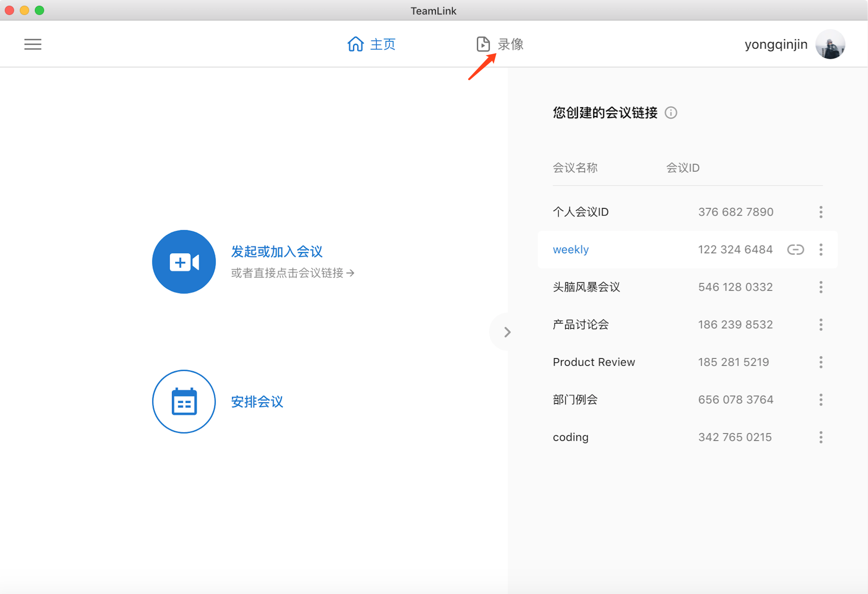Open yongqinjin's profile avatar
The image size is (868, 594).
pyautogui.click(x=830, y=44)
